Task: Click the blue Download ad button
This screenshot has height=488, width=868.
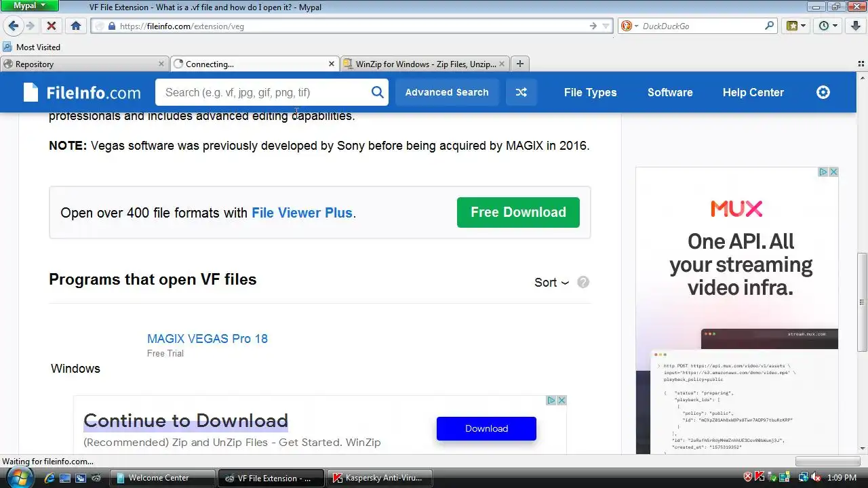Action: tap(486, 428)
